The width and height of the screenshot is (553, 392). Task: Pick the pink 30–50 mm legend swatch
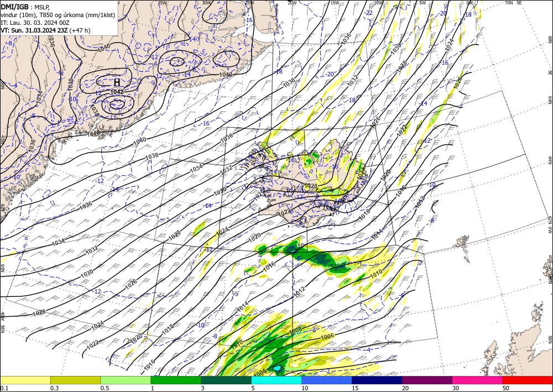pos(478,380)
